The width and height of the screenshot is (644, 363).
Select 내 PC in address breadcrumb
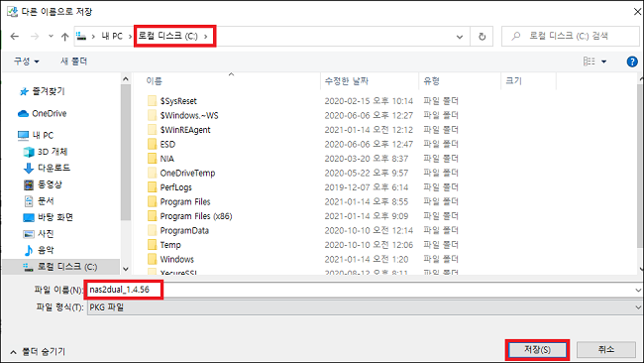coord(112,36)
